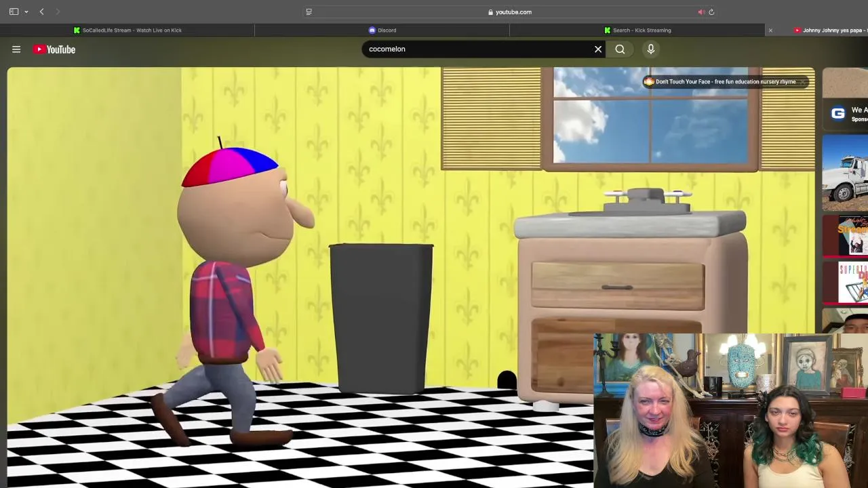Open the Stream video thumbnail in sidebar
868x488 pixels.
click(845, 236)
